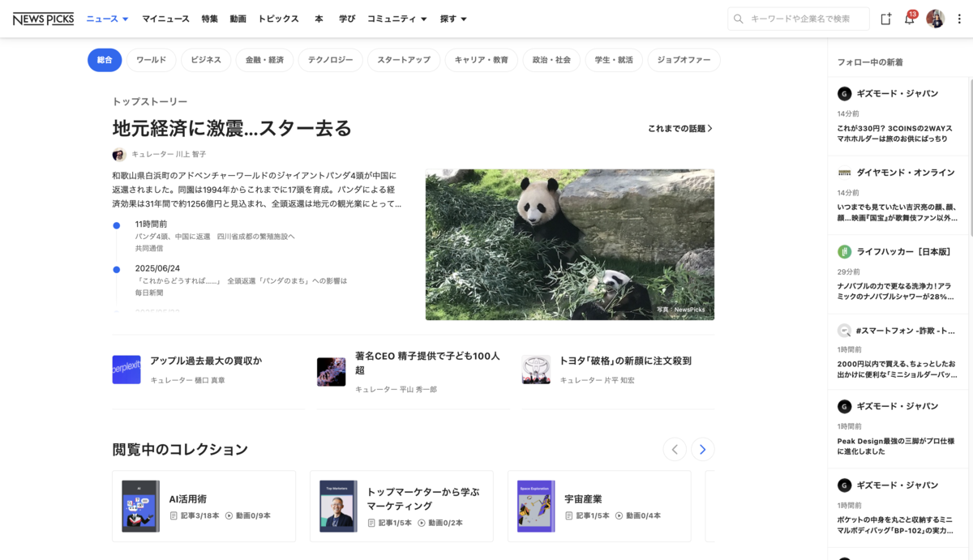Open ミニショルダーバッグ article

897,369
